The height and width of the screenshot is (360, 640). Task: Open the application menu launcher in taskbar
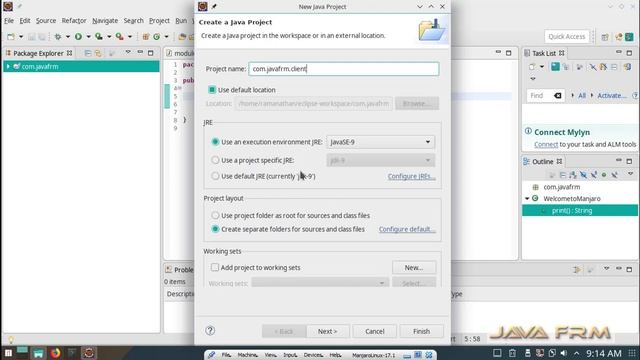[8, 353]
